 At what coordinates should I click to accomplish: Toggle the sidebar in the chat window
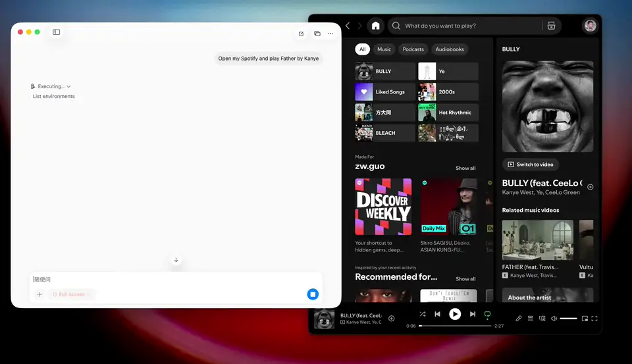pyautogui.click(x=57, y=32)
